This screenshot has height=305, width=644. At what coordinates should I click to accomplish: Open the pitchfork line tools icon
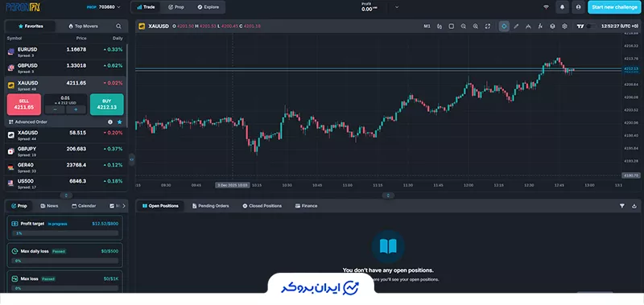click(528, 27)
